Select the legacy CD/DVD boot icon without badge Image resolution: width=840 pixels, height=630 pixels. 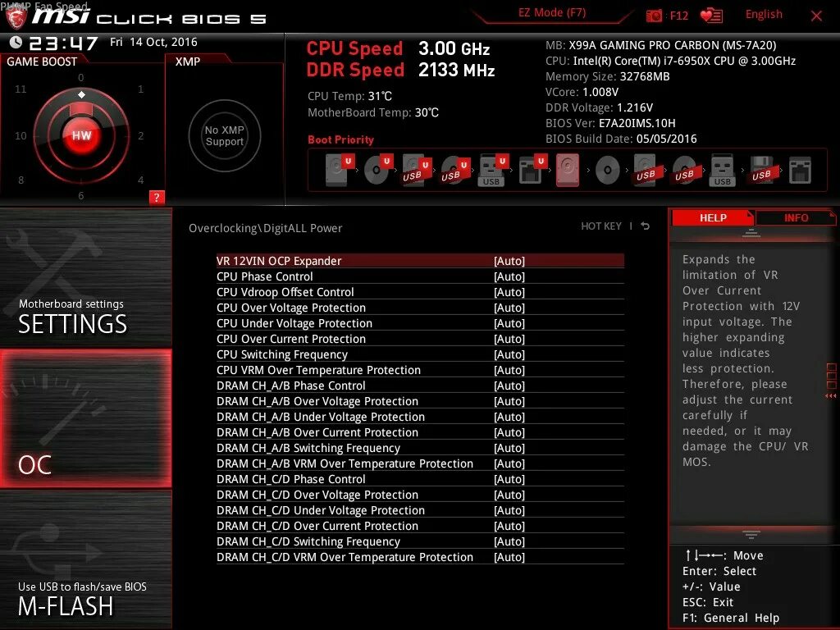point(608,170)
